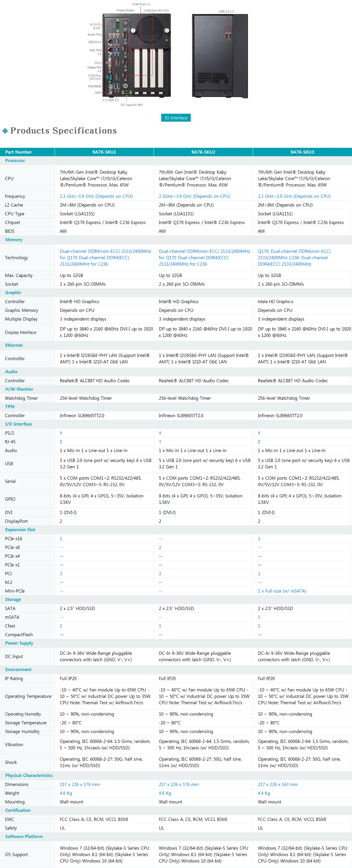
Task: Click the GbE Port x 2 label on photo
Action: click(95, 52)
